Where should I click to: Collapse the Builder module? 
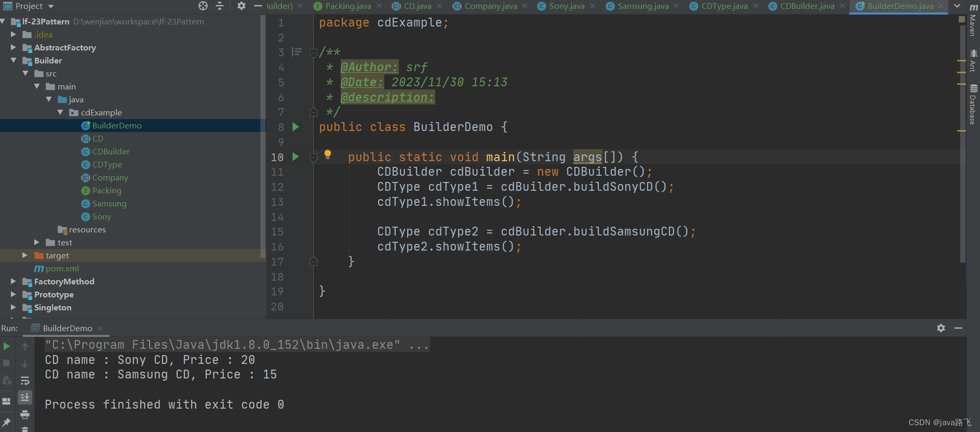coord(14,60)
